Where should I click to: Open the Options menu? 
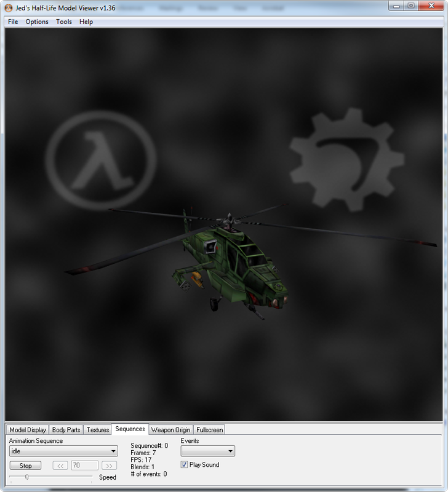point(37,22)
